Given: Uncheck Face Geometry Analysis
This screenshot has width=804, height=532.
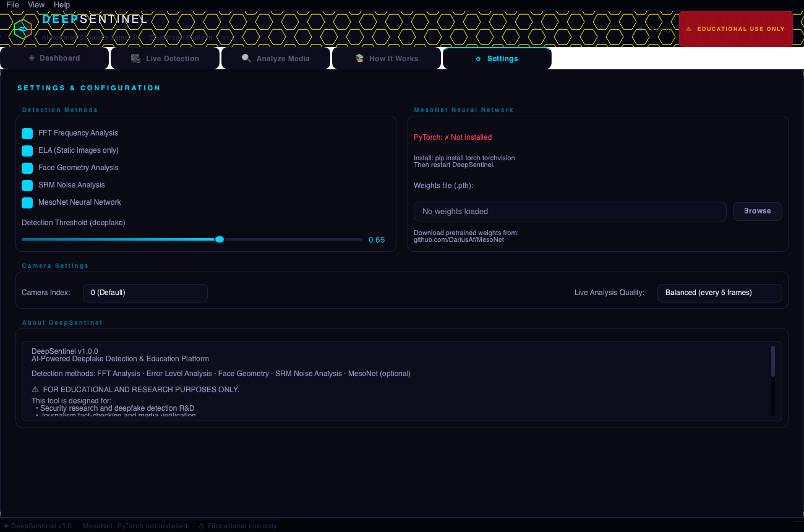Looking at the screenshot, I should pos(27,168).
